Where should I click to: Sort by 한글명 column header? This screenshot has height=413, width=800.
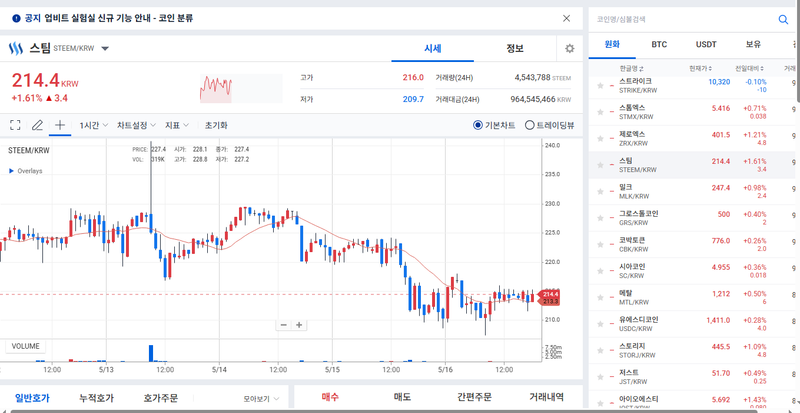click(x=632, y=68)
